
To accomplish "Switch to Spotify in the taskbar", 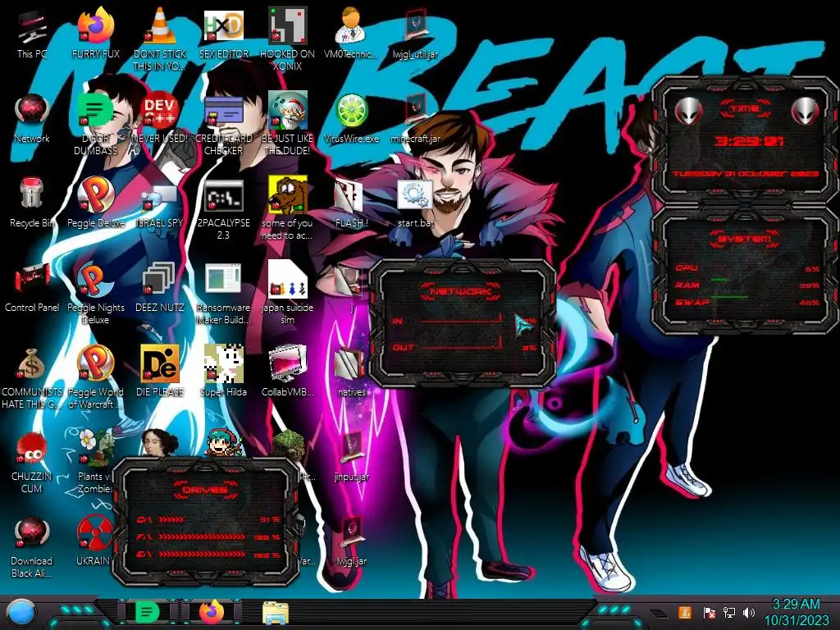I will [147, 612].
